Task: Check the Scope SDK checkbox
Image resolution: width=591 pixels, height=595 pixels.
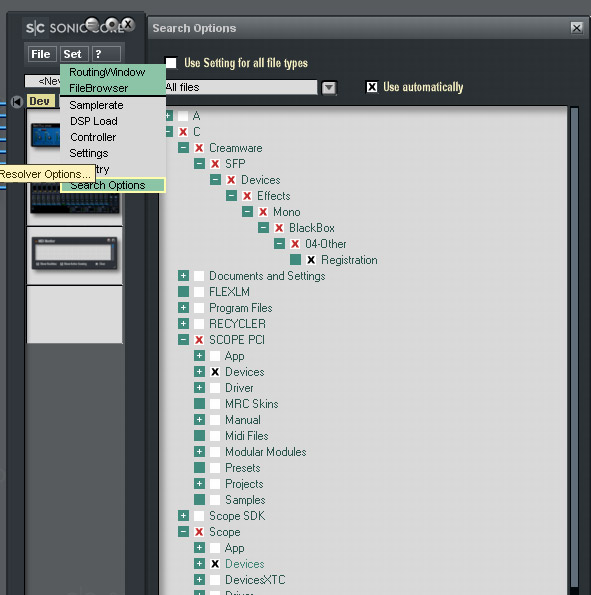Action: coord(199,516)
